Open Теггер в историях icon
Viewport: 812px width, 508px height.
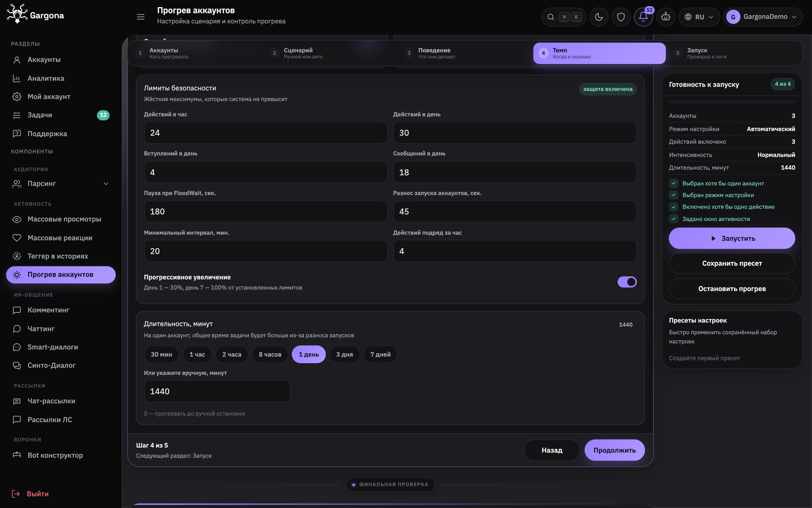(x=17, y=256)
